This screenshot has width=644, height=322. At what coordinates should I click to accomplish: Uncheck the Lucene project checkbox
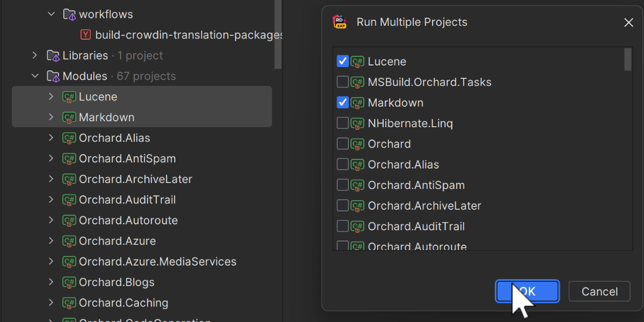tap(342, 62)
